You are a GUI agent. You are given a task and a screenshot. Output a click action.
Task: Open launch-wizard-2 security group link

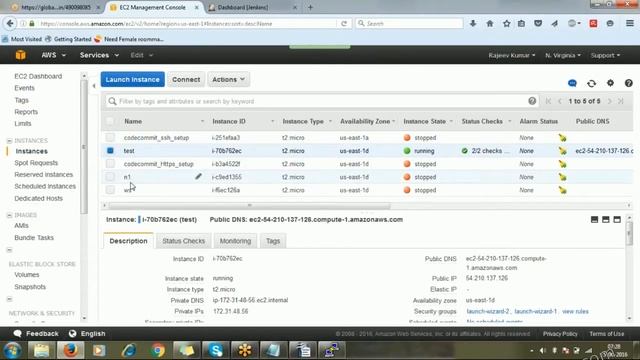coord(488,311)
